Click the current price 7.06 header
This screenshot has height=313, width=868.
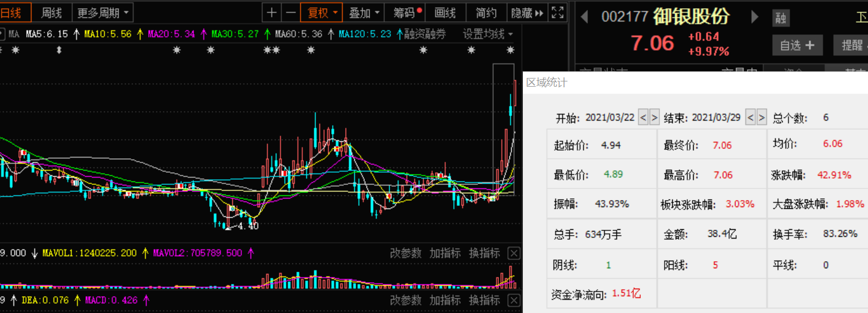coord(652,43)
